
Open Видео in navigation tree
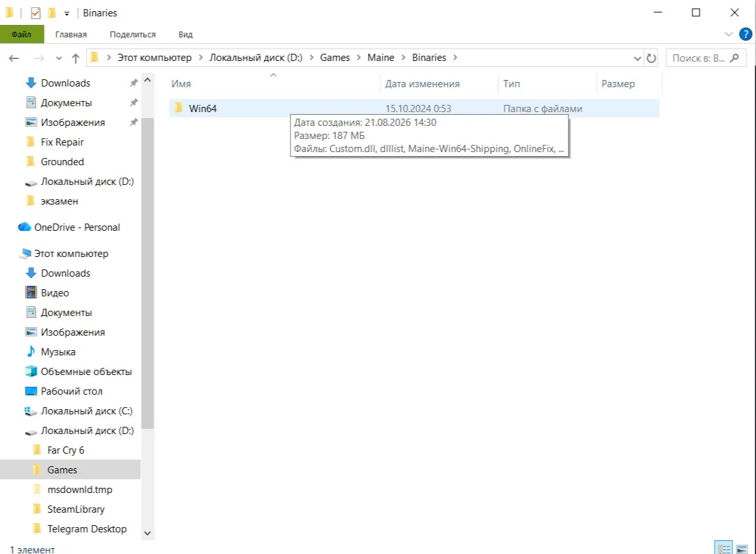[x=55, y=293]
